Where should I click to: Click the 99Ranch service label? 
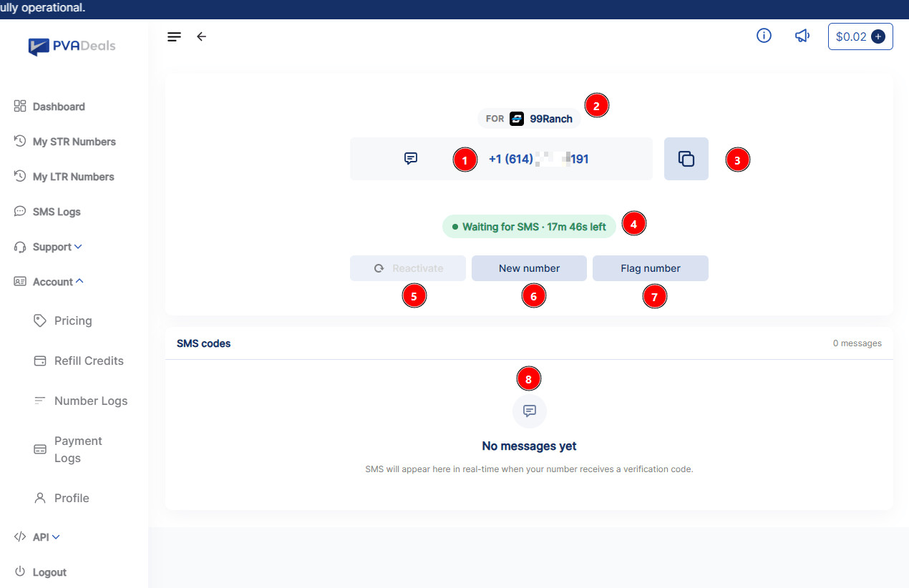pyautogui.click(x=551, y=119)
